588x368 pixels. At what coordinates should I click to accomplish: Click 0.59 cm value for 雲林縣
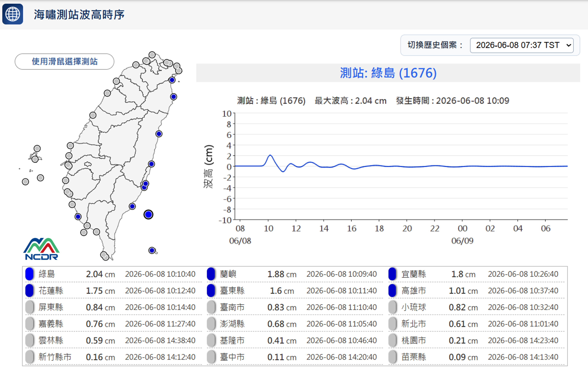click(100, 340)
